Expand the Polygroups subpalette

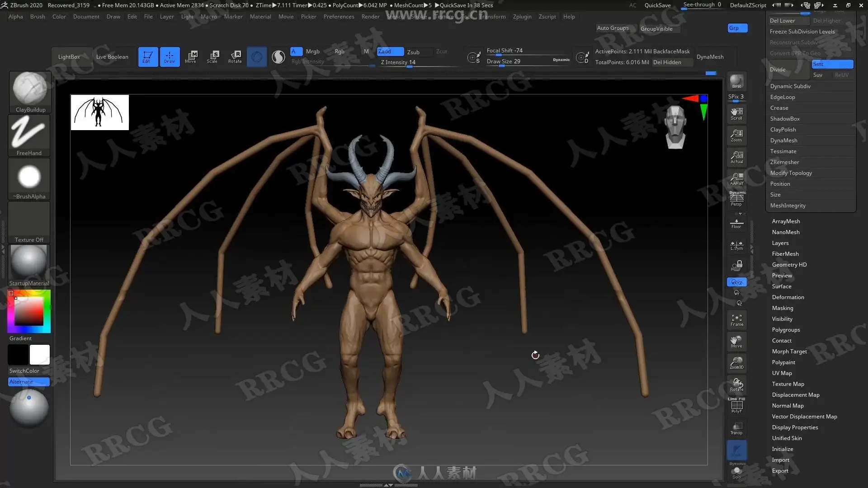tap(786, 330)
